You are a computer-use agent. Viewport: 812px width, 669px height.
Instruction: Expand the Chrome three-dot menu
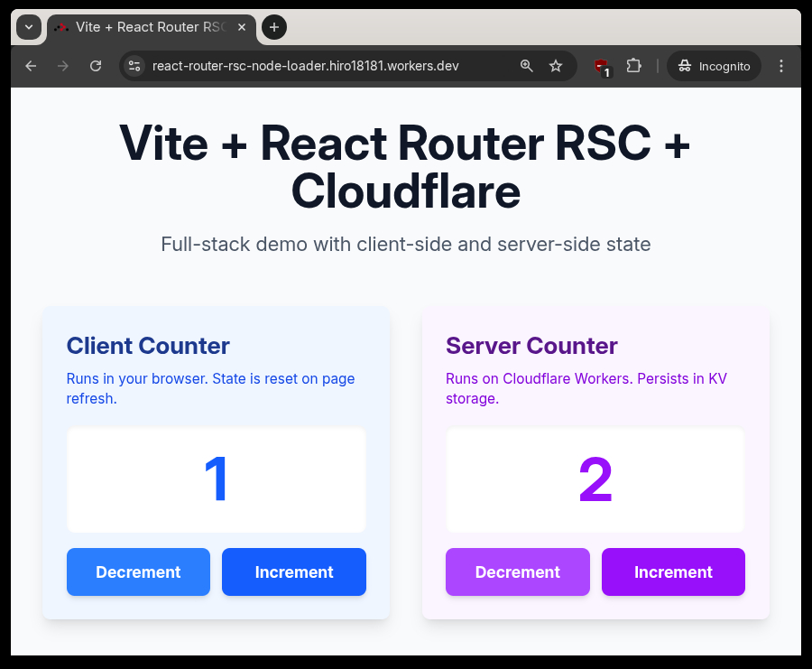click(781, 66)
